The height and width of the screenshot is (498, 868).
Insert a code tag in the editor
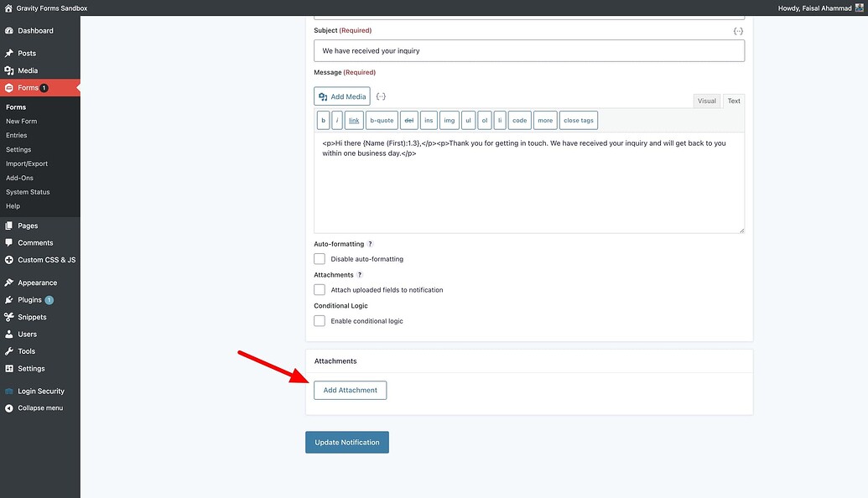tap(519, 120)
